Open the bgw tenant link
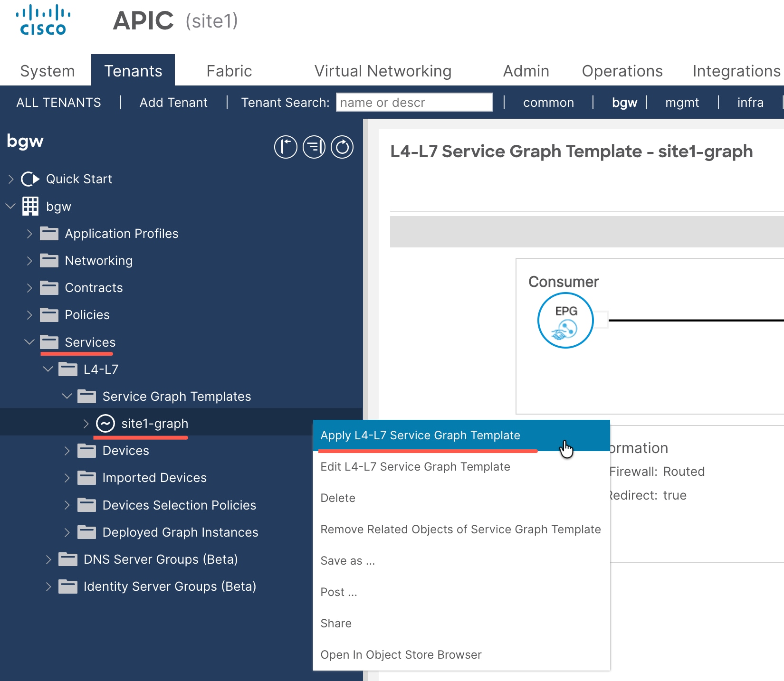The image size is (784, 681). coord(624,103)
